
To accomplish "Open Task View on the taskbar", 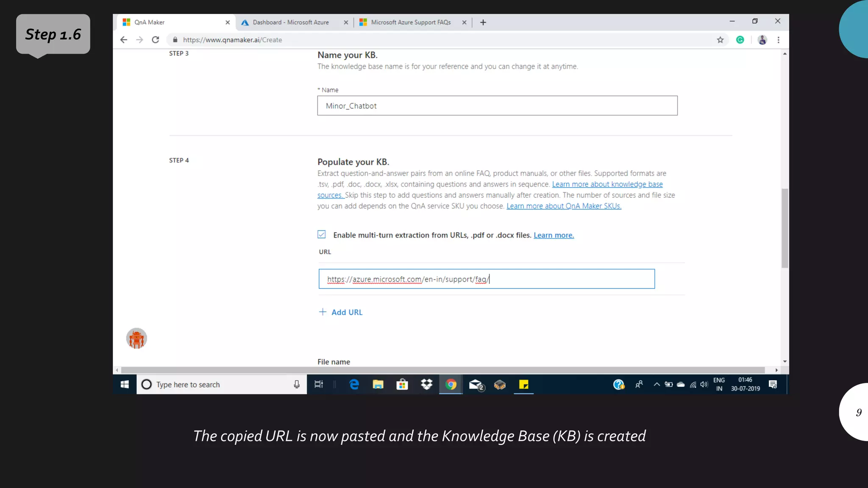I will tap(319, 384).
